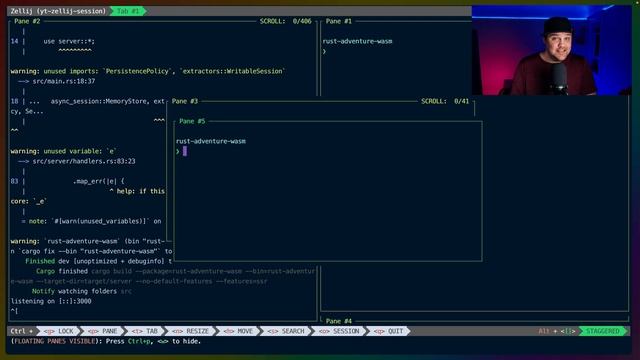Open SESSION mode in the status bar
The image size is (640, 360).
[x=340, y=331]
